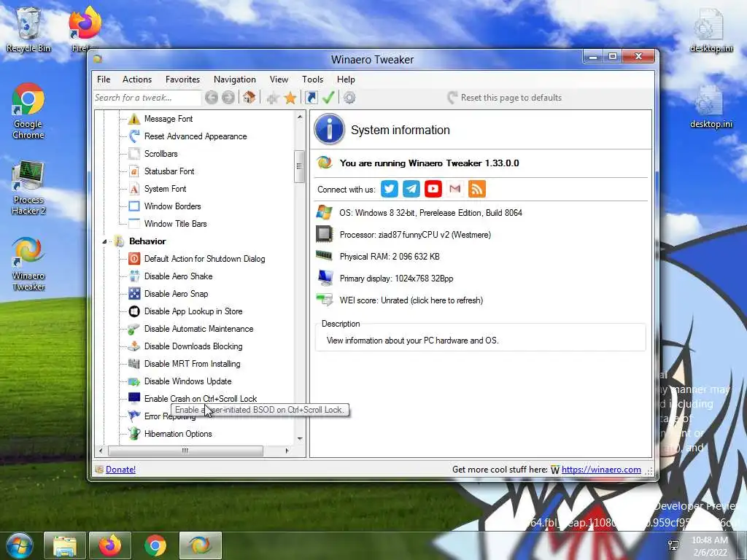Open the Tools menu
Screen dimensions: 747x560
tap(312, 79)
